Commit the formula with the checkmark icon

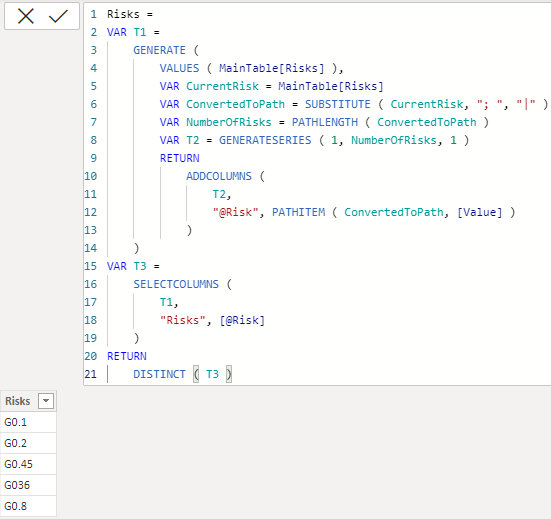pos(58,16)
